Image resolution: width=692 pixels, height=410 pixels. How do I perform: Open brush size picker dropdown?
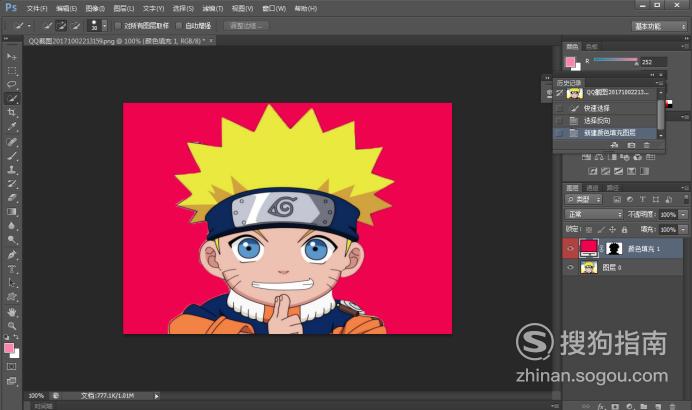pyautogui.click(x=105, y=26)
